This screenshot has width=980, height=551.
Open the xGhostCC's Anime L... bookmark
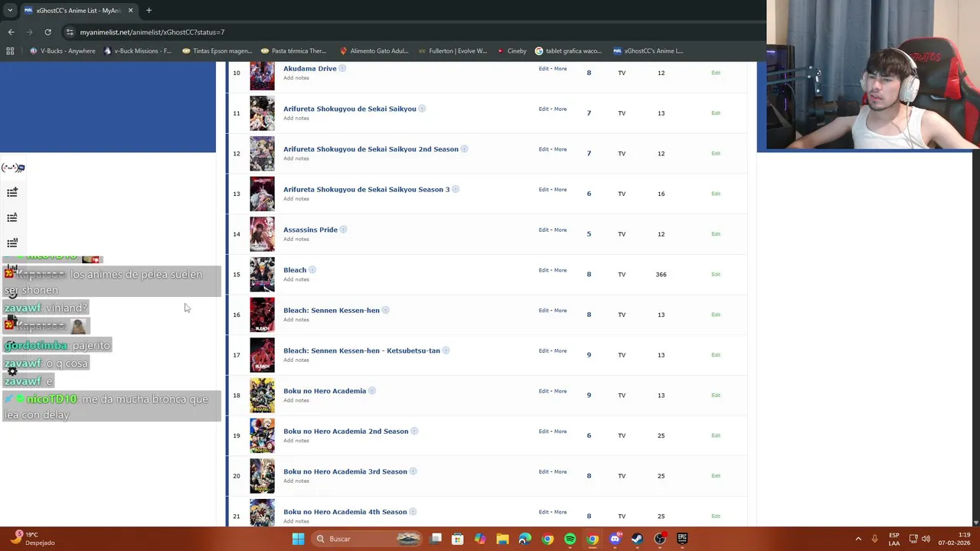click(648, 51)
